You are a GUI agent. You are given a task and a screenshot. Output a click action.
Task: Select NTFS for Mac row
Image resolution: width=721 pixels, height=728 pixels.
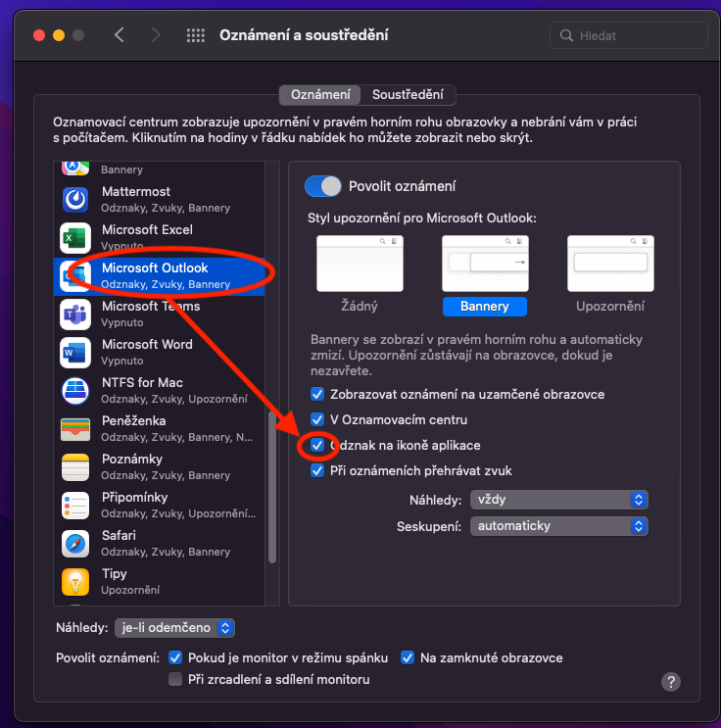click(160, 391)
